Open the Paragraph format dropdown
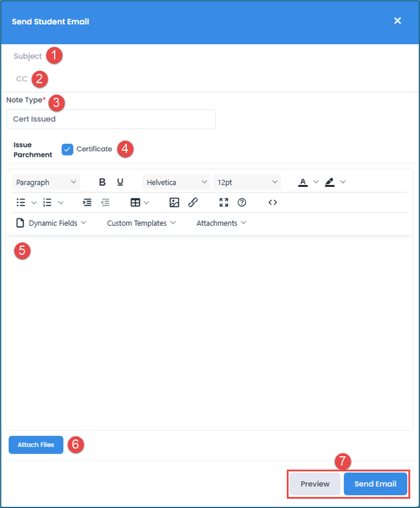 pos(46,182)
